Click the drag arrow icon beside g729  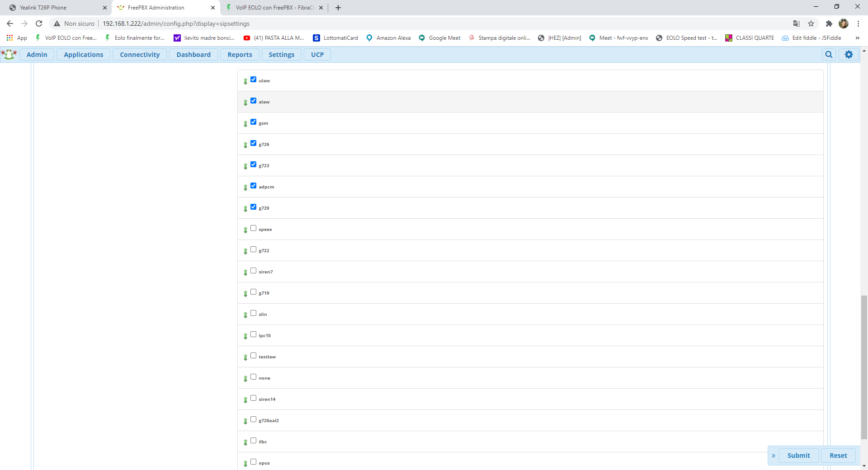point(245,209)
